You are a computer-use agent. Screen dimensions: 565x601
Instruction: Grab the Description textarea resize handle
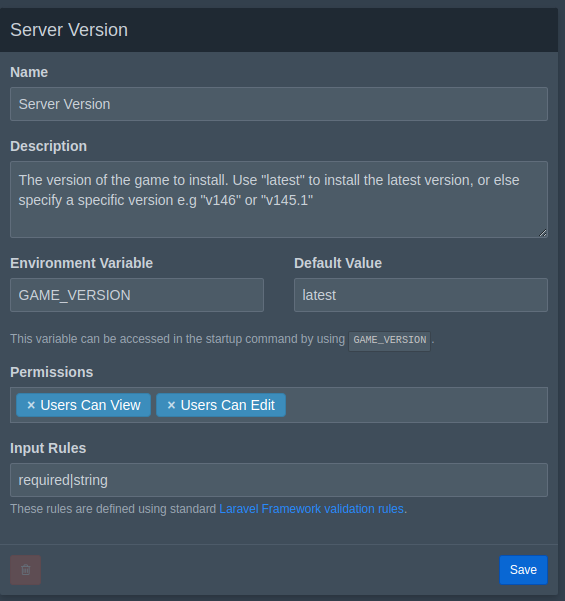(543, 233)
